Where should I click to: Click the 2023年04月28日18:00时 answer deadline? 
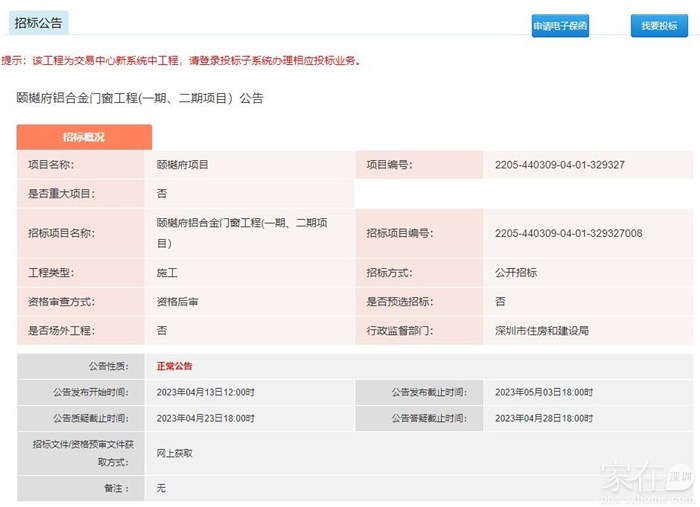pos(544,418)
